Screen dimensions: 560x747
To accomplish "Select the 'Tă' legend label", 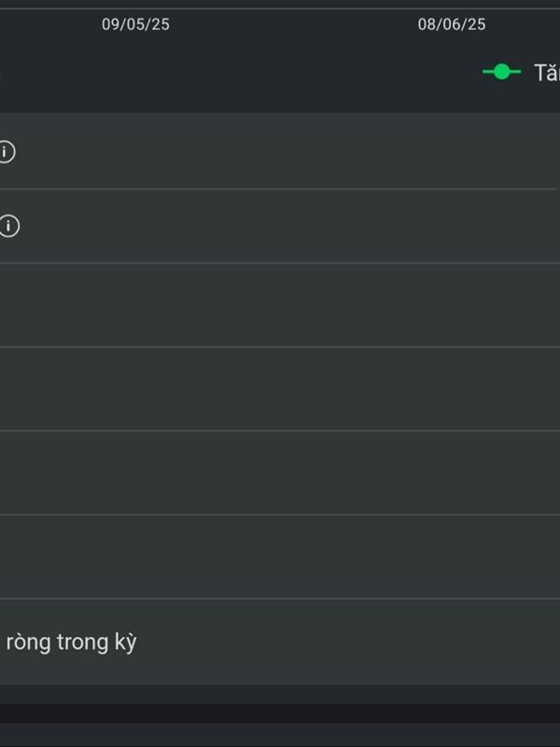I will 547,73.
